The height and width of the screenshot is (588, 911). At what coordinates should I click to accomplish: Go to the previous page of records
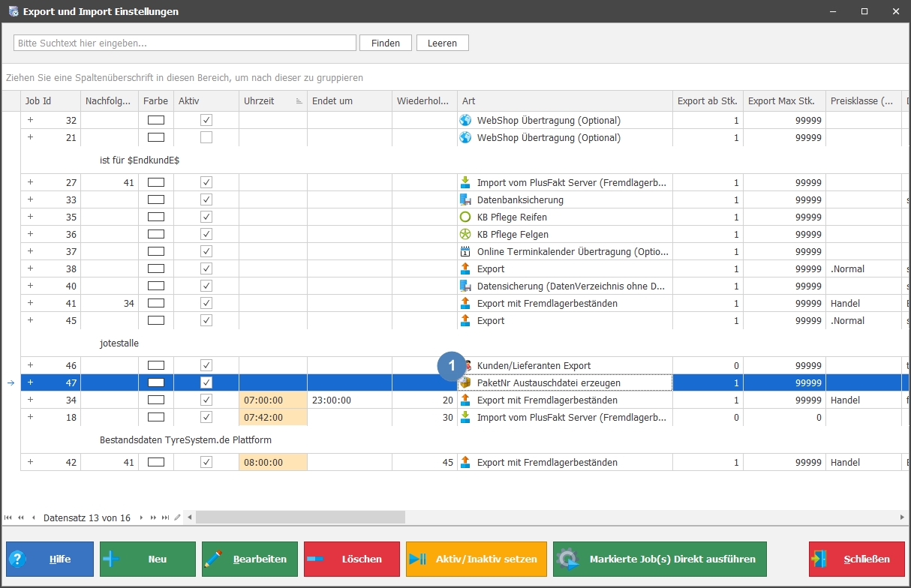point(21,517)
